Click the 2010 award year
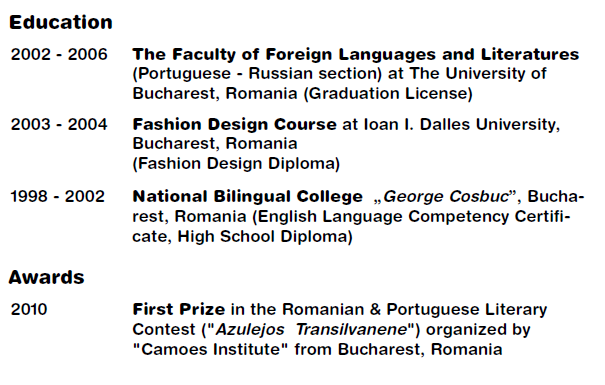This screenshot has width=605, height=385. pos(29,309)
